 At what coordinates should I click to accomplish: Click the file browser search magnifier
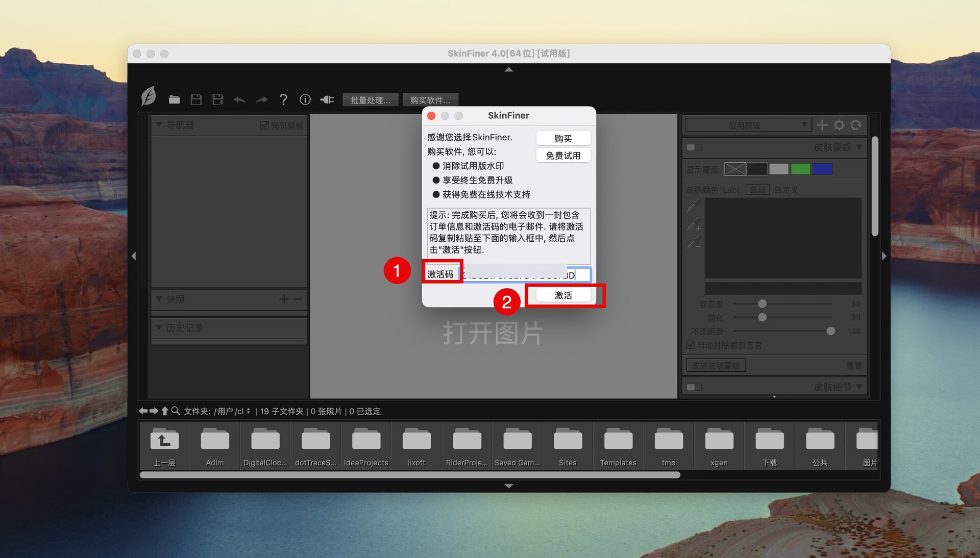click(x=176, y=411)
